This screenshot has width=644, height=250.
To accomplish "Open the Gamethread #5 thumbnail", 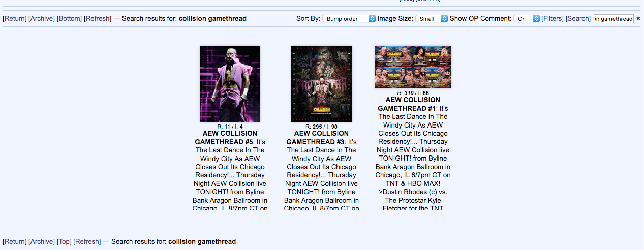I will 230,84.
